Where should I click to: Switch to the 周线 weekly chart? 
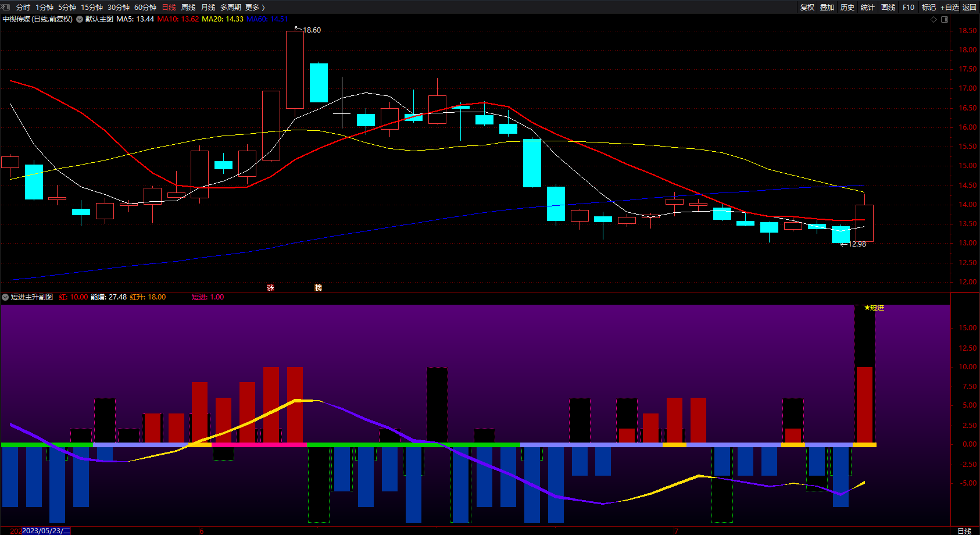188,7
